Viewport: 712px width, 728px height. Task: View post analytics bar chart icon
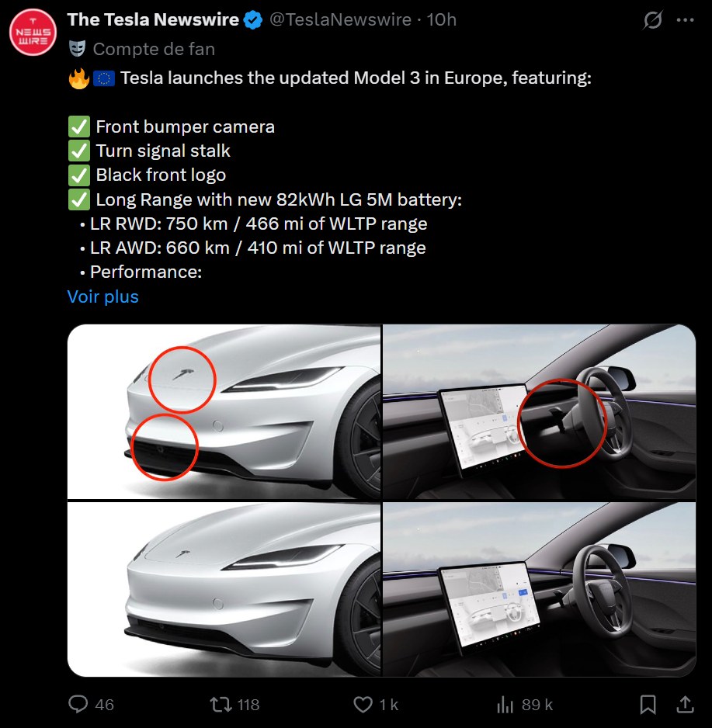pos(505,704)
